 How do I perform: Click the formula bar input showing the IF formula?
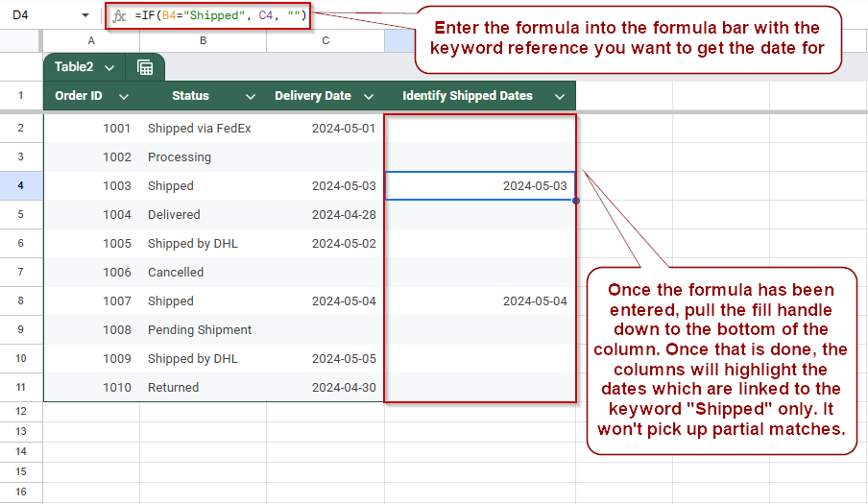pos(220,15)
